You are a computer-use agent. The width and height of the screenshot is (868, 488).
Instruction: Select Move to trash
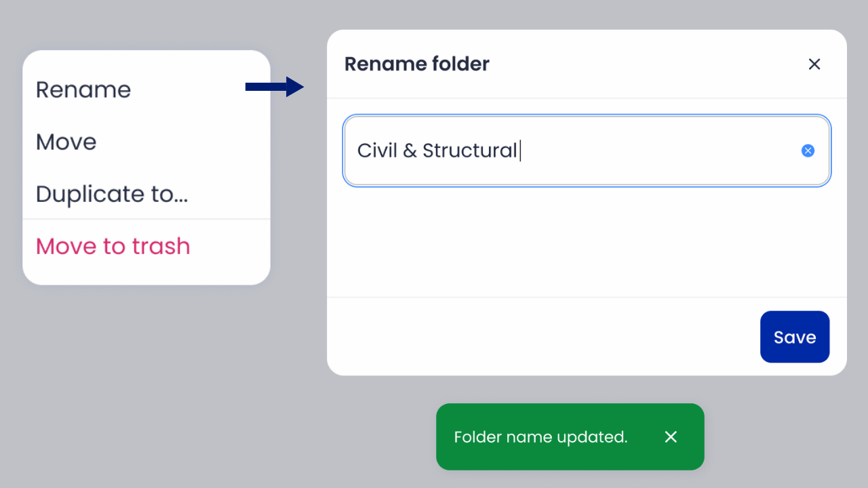[113, 246]
